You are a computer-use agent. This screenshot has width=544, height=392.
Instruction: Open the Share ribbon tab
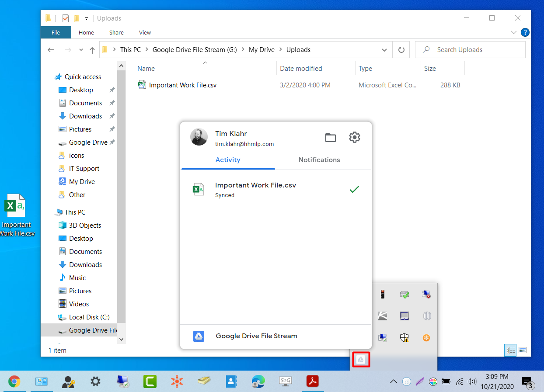click(x=116, y=32)
